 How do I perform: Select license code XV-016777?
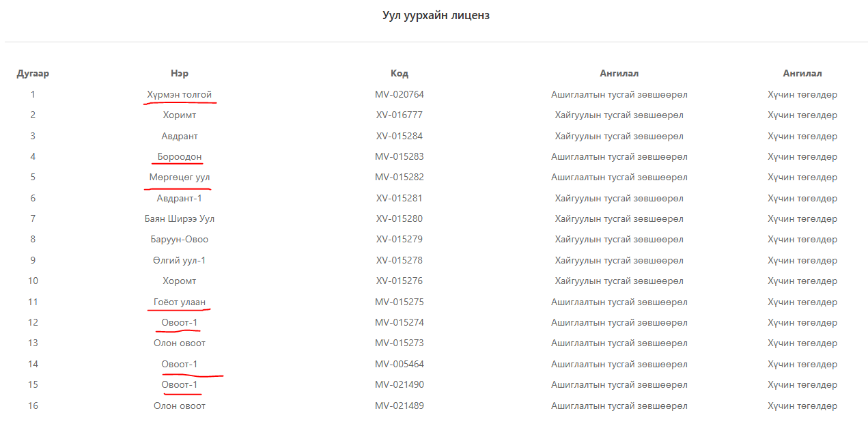tap(399, 115)
